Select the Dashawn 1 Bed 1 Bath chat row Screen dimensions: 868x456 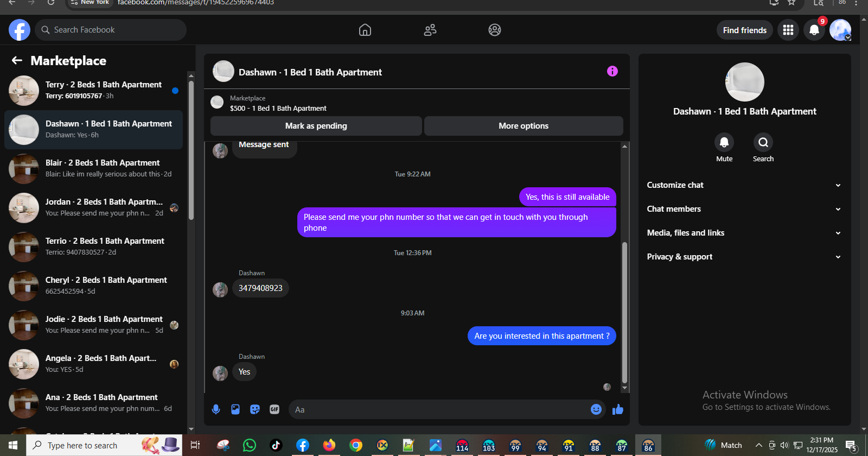tap(93, 129)
